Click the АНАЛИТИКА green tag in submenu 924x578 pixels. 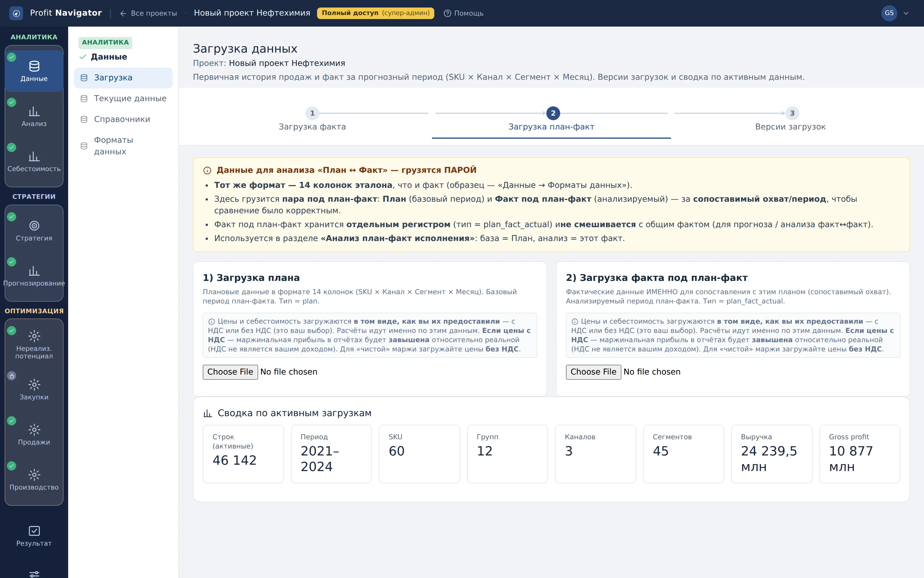105,42
